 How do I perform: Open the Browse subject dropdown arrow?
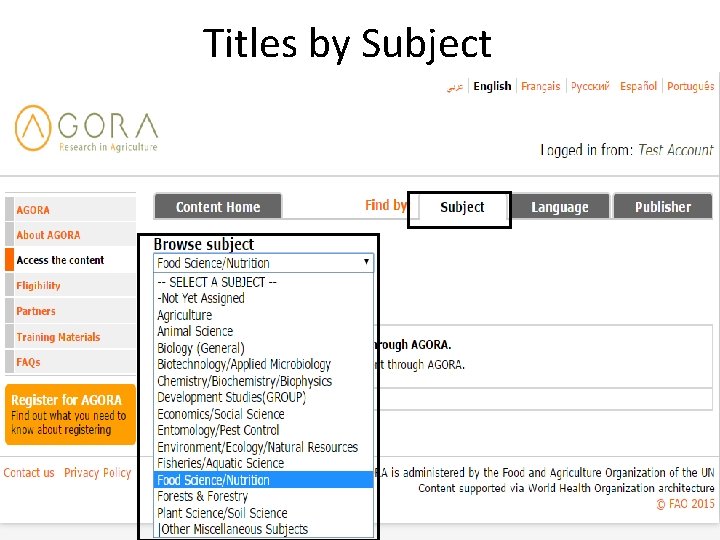tap(366, 262)
